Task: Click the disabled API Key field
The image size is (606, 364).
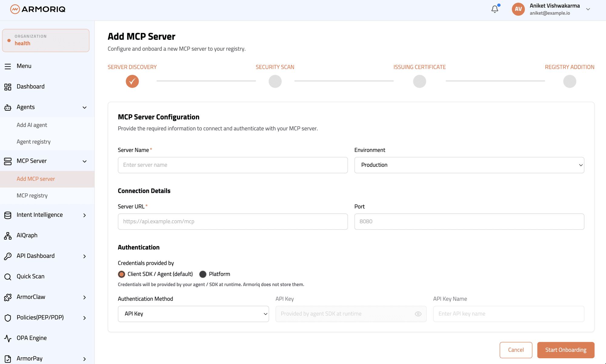Action: click(x=351, y=314)
